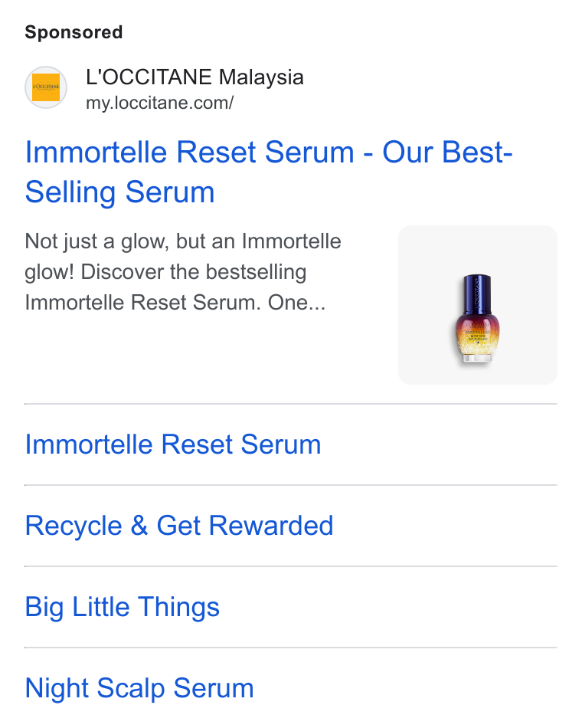This screenshot has width=582, height=728.
Task: Click the my.loccitane.com/ display URL
Action: pos(159,103)
